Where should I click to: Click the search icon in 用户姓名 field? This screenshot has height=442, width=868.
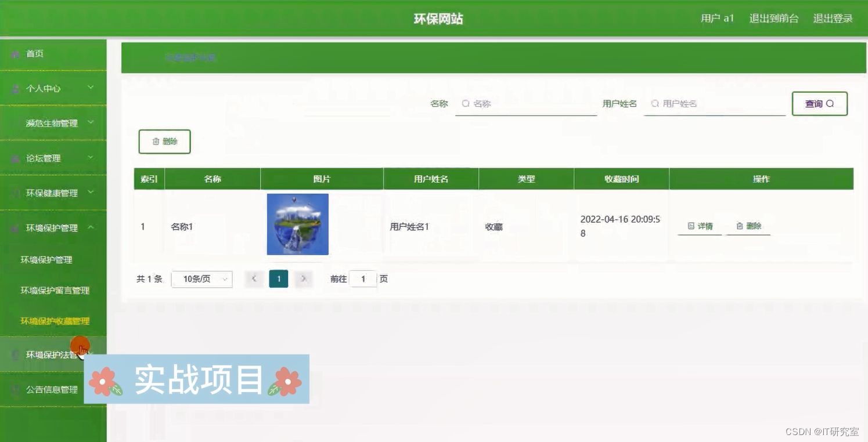655,104
